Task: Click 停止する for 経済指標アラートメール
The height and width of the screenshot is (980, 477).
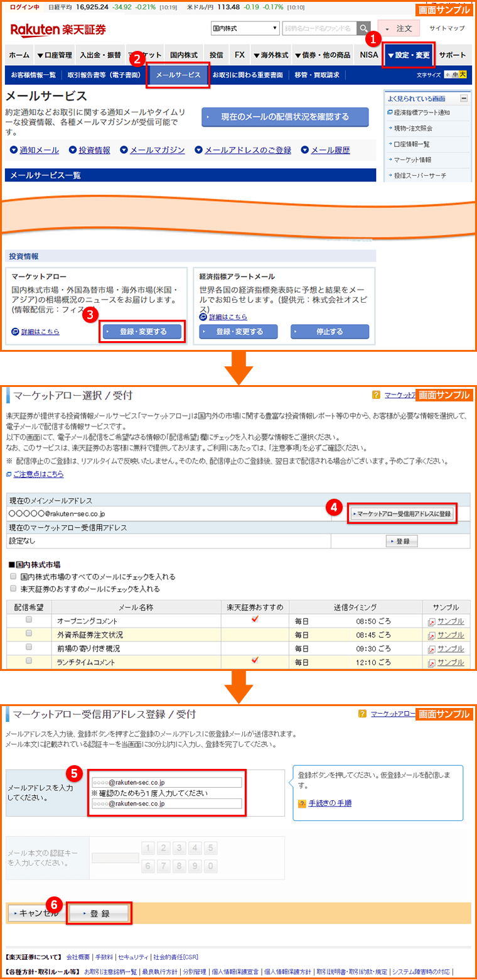Action: pos(330,331)
